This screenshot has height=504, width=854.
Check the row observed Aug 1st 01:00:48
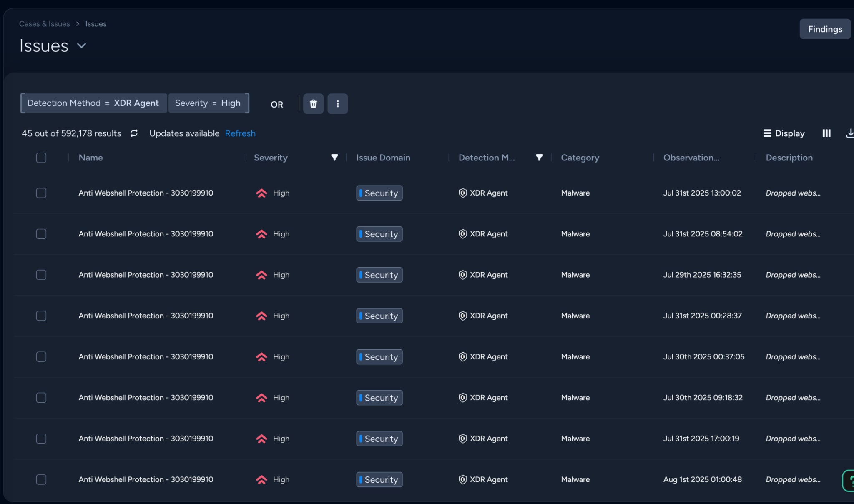(41, 479)
